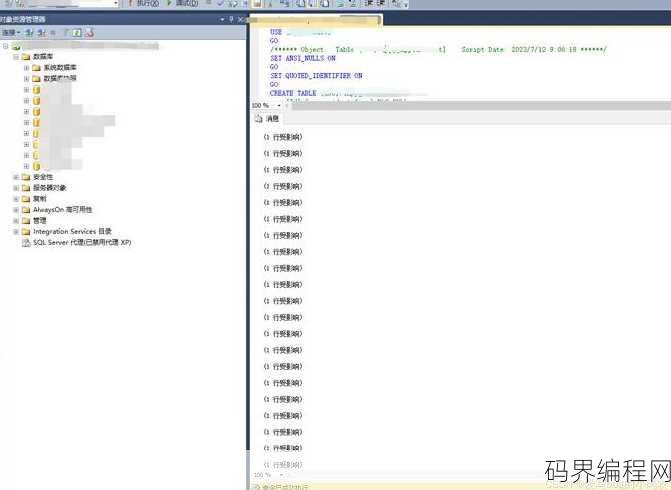Select the 数据库快照 tree item
Viewport: 671px width, 490px height.
tap(60, 78)
